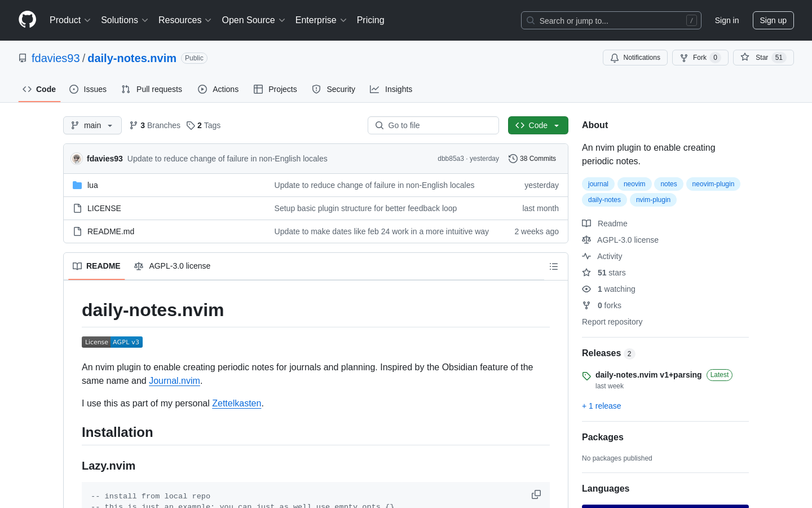
Task: Click the Sign up button
Action: coord(773,20)
